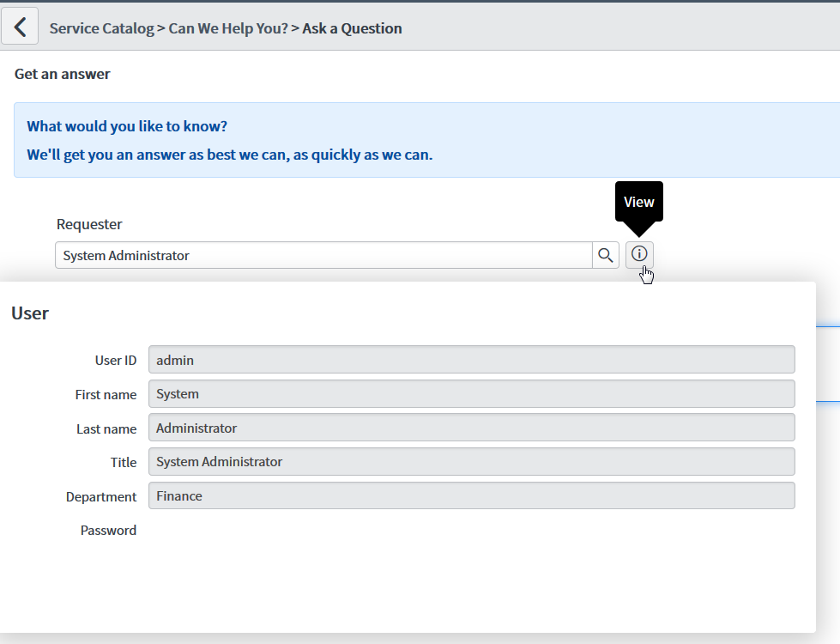Click the Department field showing Finance
The width and height of the screenshot is (840, 644).
click(471, 495)
